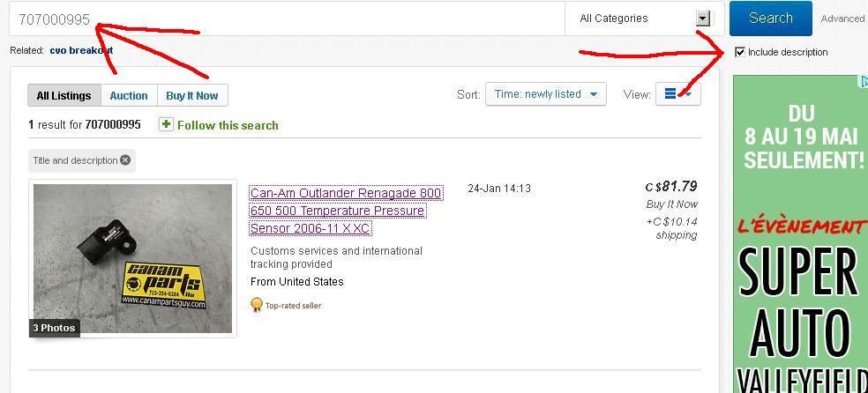
Task: Click Follow this search link
Action: (x=228, y=125)
